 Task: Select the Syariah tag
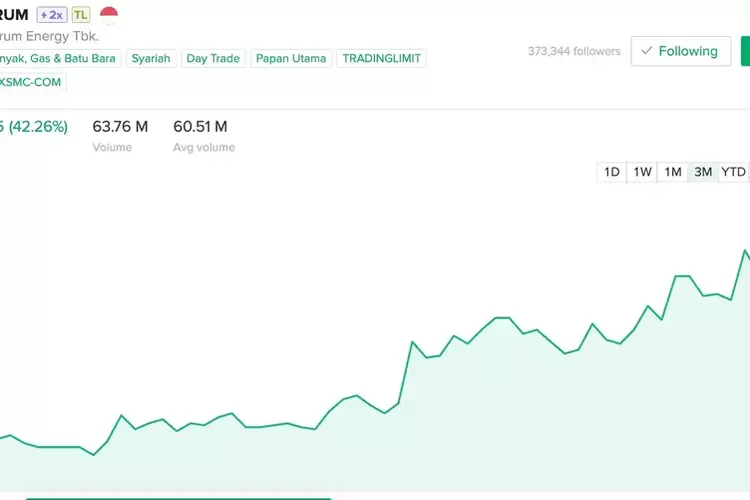151,58
